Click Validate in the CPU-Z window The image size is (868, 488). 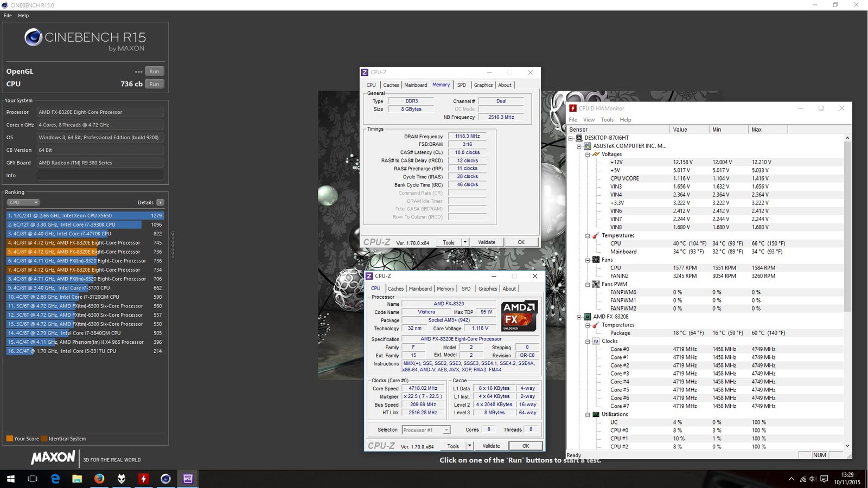click(490, 445)
